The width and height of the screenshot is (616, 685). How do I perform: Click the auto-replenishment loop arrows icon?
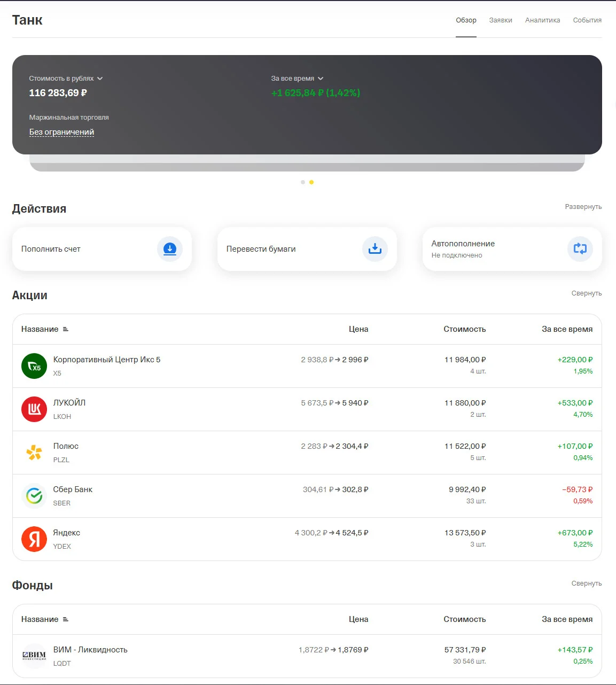580,249
